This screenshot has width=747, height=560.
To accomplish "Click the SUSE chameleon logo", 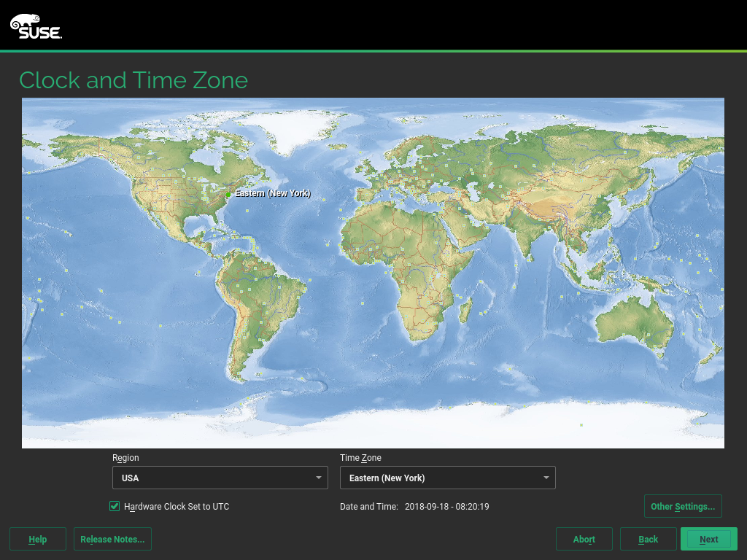I will (35, 26).
